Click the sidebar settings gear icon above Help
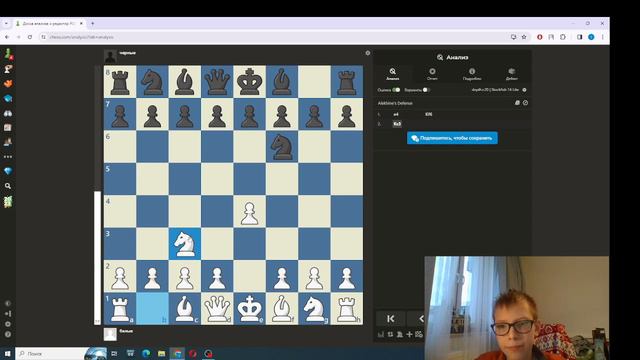This screenshot has width=640, height=360. [x=8, y=324]
